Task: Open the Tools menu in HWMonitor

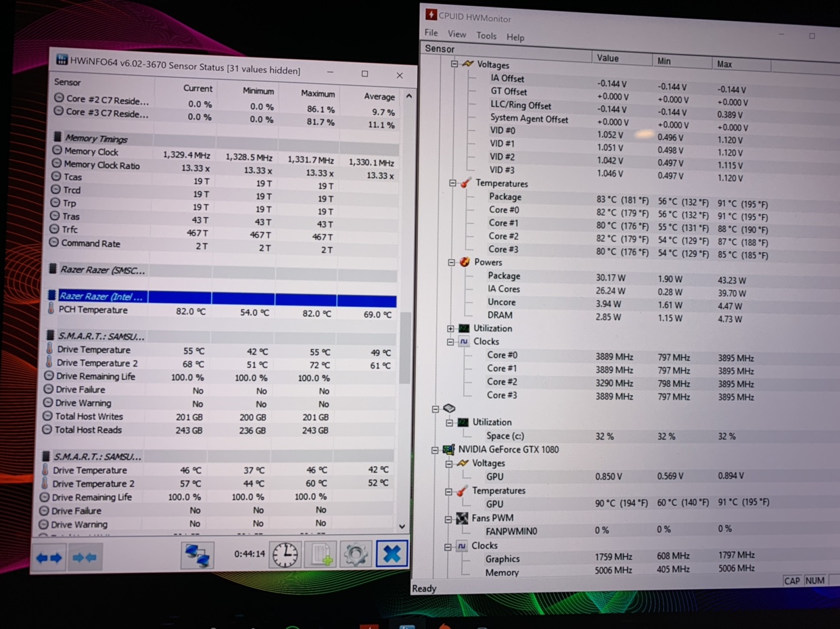Action: pos(486,36)
